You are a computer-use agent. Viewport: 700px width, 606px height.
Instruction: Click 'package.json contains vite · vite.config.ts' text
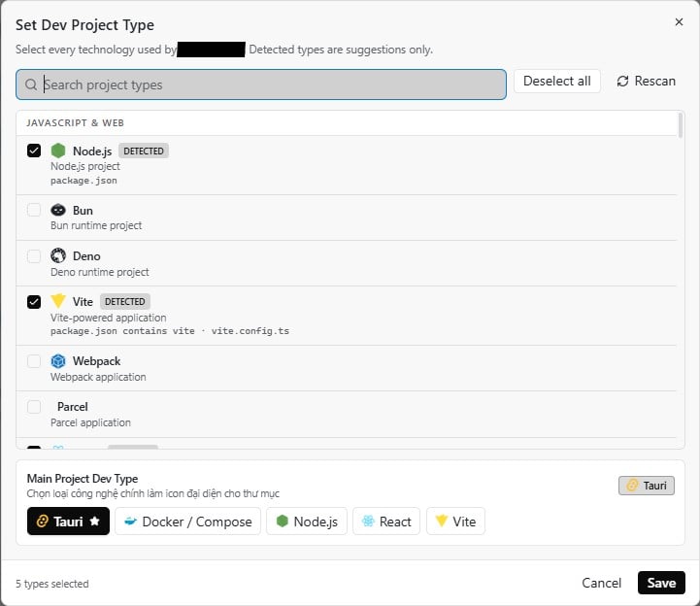170,331
